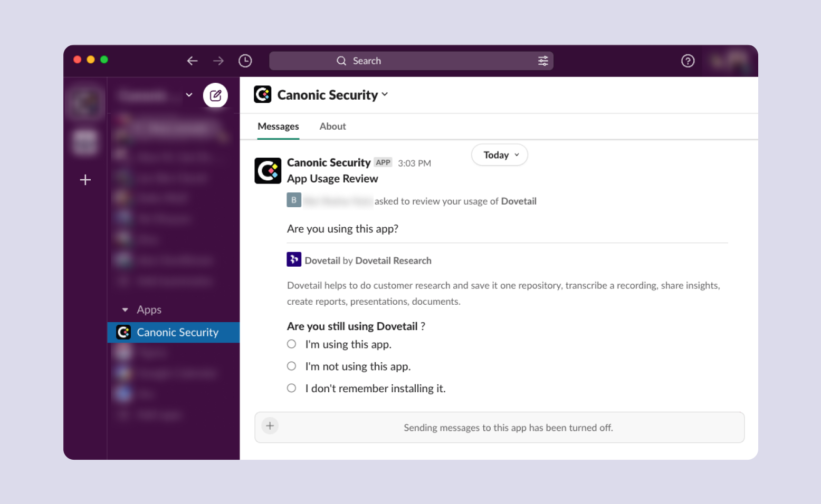Image resolution: width=821 pixels, height=504 pixels.
Task: Click the history clock icon in the toolbar
Action: 245,61
